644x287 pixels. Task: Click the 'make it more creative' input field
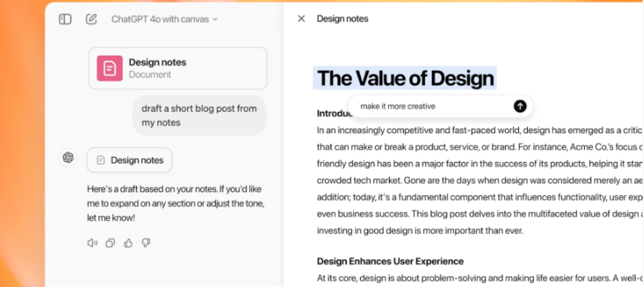coord(429,106)
